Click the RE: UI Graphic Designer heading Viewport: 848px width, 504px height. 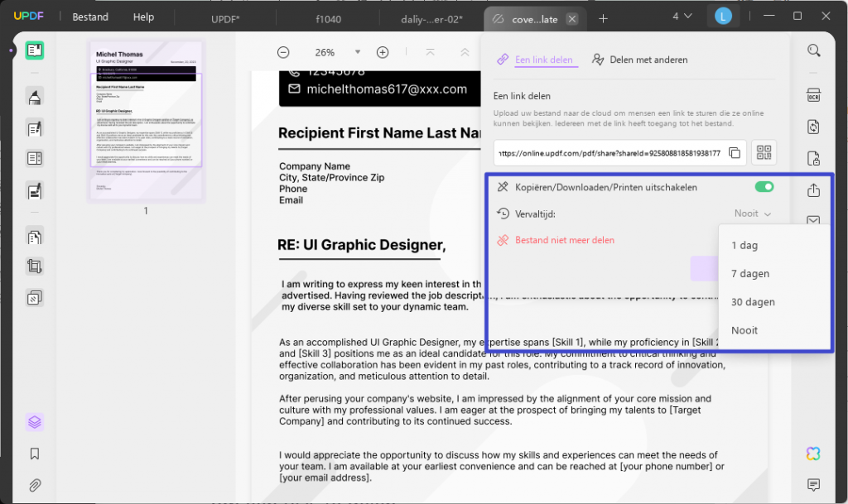point(361,245)
